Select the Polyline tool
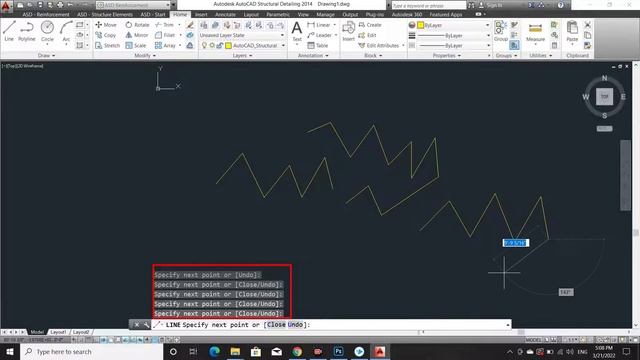Image resolution: width=640 pixels, height=360 pixels. (x=27, y=31)
